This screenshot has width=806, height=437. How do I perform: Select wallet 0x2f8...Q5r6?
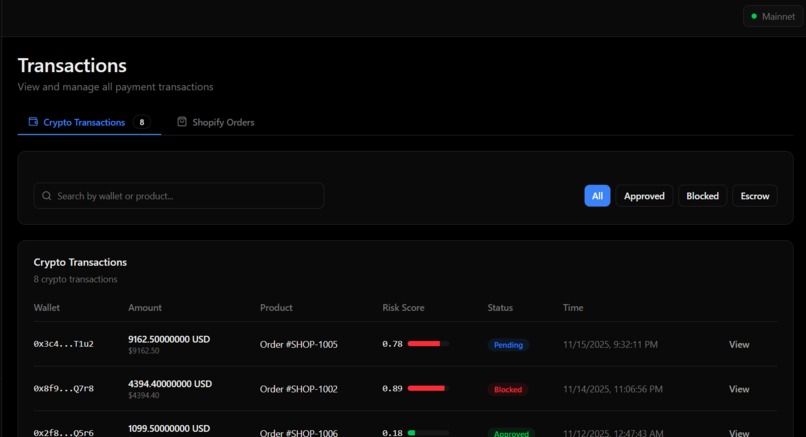[x=64, y=433]
